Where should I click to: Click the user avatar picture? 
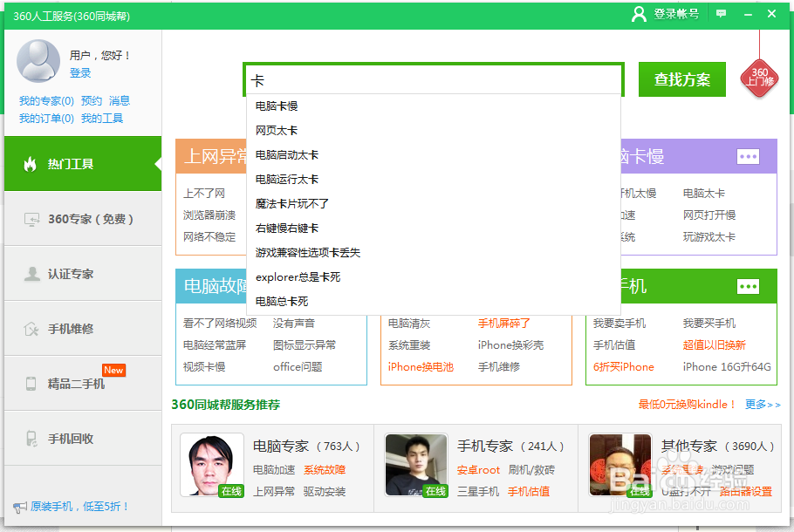(38, 61)
